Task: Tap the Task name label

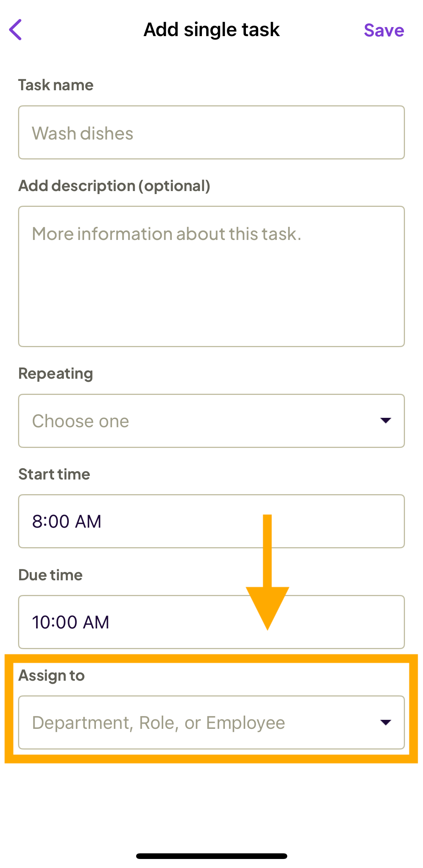Action: point(56,85)
